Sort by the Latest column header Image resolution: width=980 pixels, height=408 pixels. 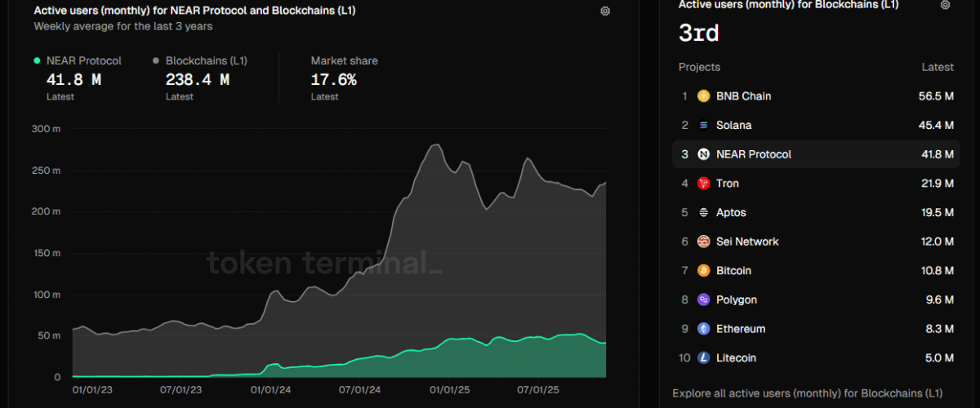pyautogui.click(x=937, y=67)
